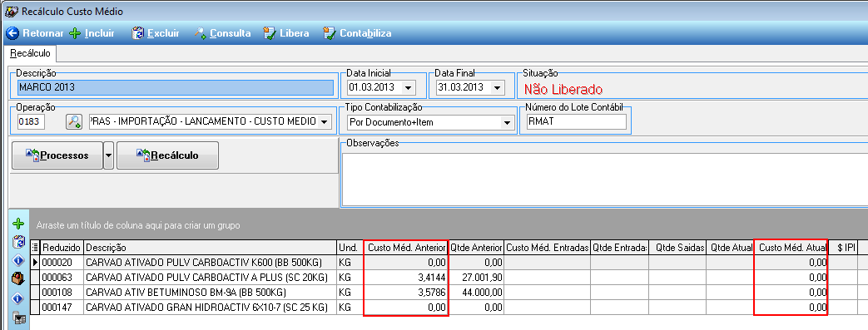Screen dimensions: 868x330
Task: Open the Tipo Contabilização dropdown
Action: [506, 122]
